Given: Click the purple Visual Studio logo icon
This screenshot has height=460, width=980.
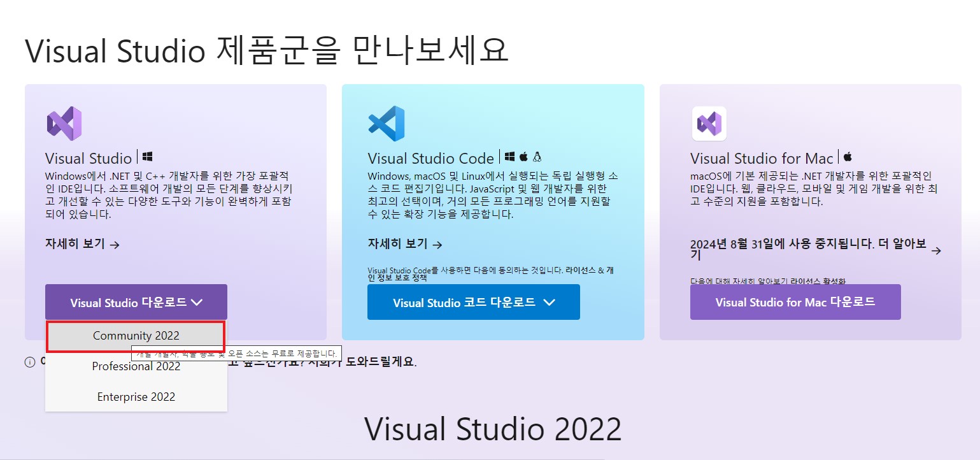Looking at the screenshot, I should (64, 124).
